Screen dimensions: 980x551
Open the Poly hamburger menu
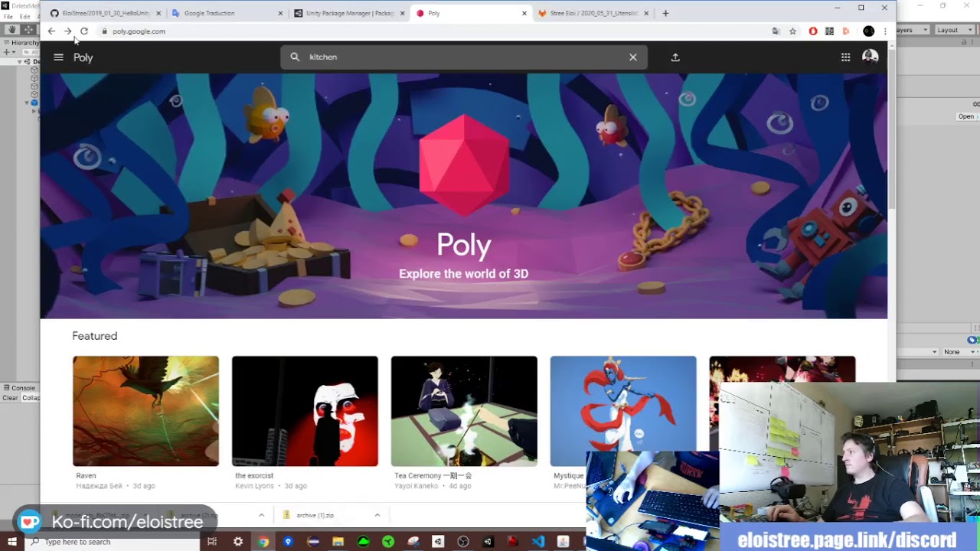58,57
